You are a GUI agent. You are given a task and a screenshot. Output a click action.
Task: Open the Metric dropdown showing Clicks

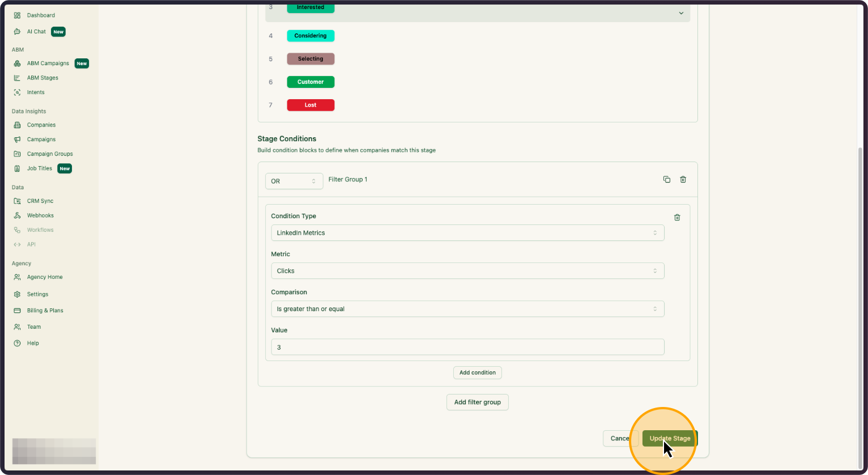467,270
